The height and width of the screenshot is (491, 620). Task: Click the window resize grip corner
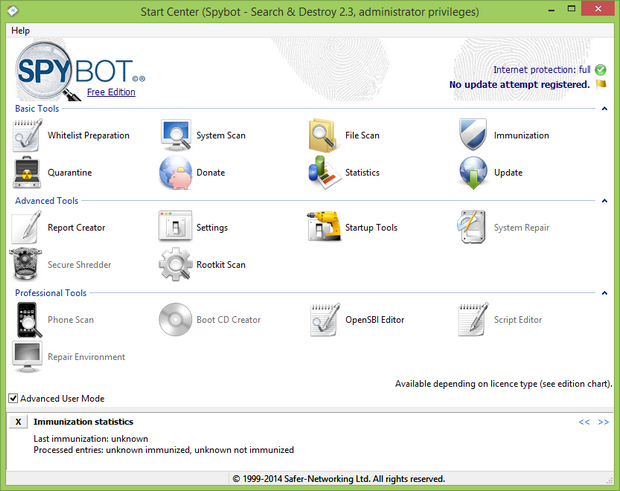pos(609,480)
